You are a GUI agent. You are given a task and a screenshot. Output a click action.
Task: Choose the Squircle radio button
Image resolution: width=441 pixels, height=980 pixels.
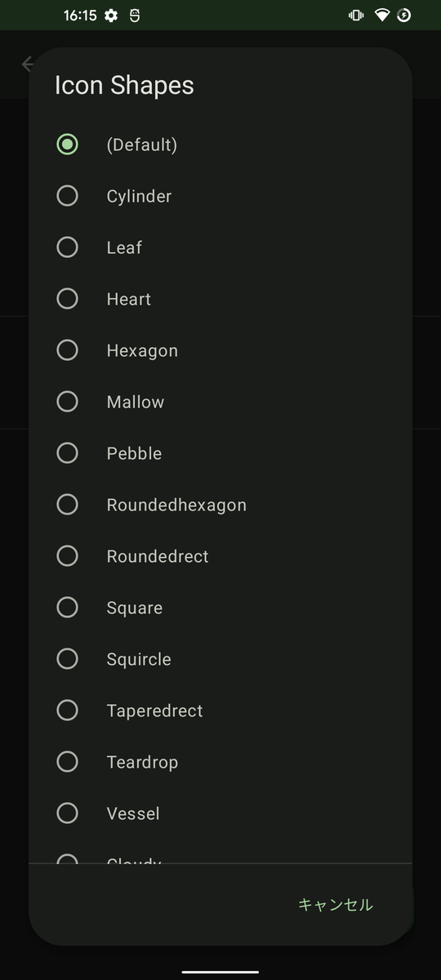(x=220, y=659)
